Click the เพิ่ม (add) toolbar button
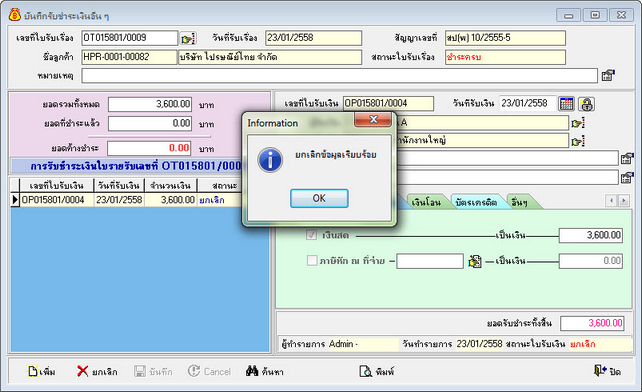This screenshot has width=642, height=392. (41, 372)
